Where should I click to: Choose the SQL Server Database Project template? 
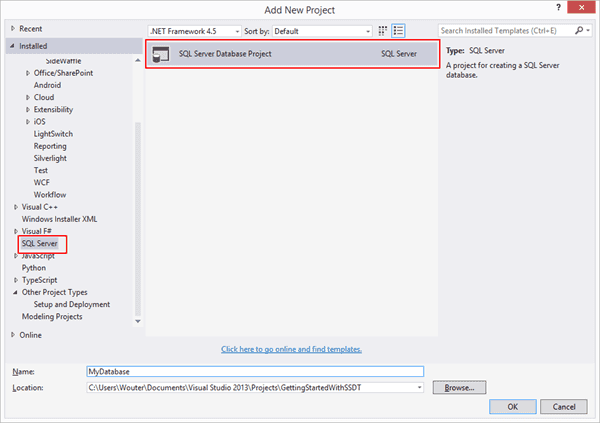click(x=292, y=54)
